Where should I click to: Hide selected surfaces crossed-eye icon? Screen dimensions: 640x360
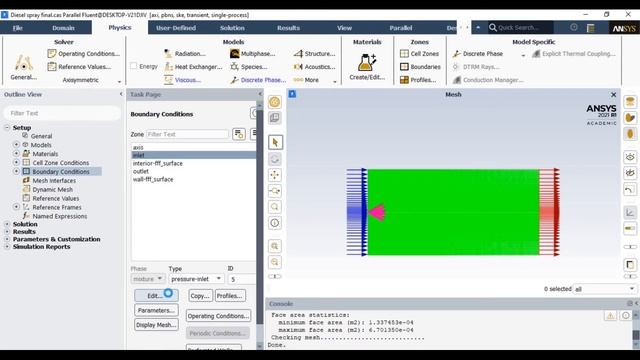(x=630, y=173)
